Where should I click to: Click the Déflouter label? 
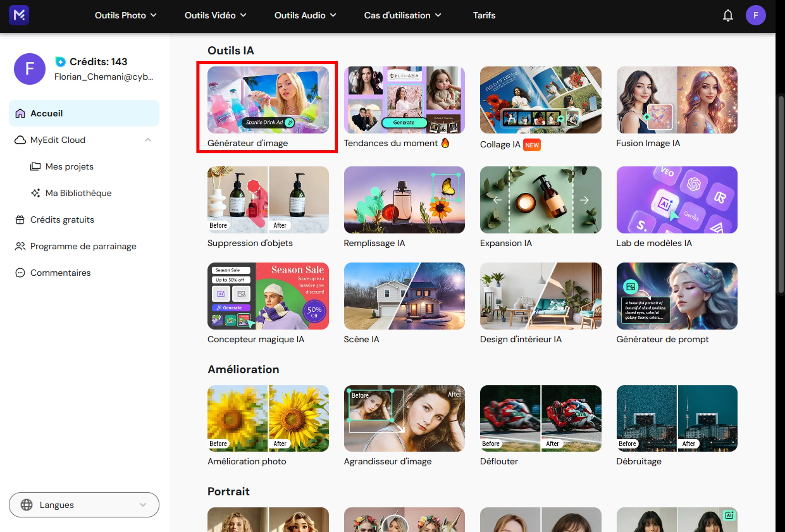click(499, 461)
